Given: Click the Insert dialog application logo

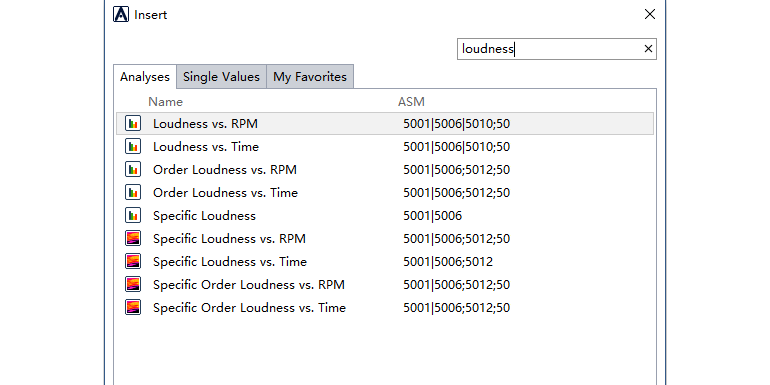Looking at the screenshot, I should pyautogui.click(x=121, y=14).
